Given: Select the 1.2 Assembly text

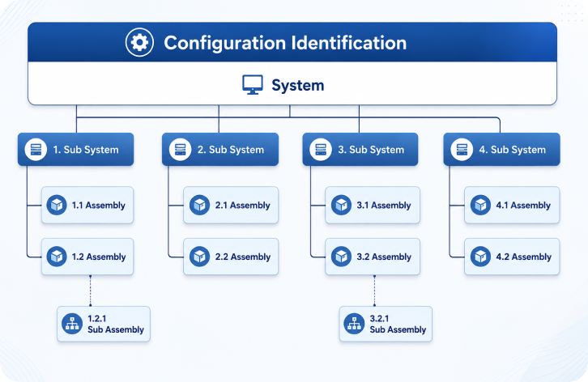Looking at the screenshot, I should (x=99, y=257).
